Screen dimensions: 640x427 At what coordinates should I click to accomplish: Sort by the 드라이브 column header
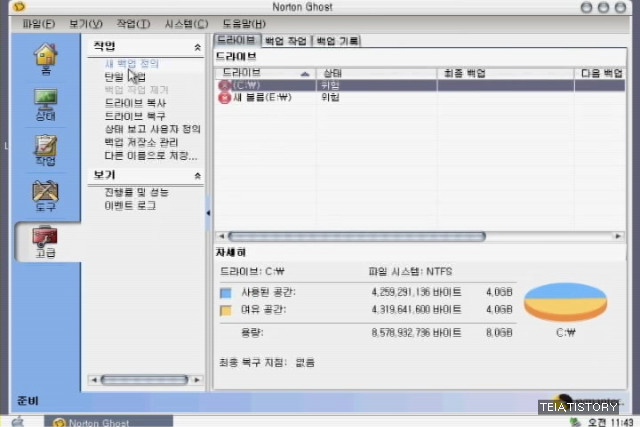[x=265, y=73]
